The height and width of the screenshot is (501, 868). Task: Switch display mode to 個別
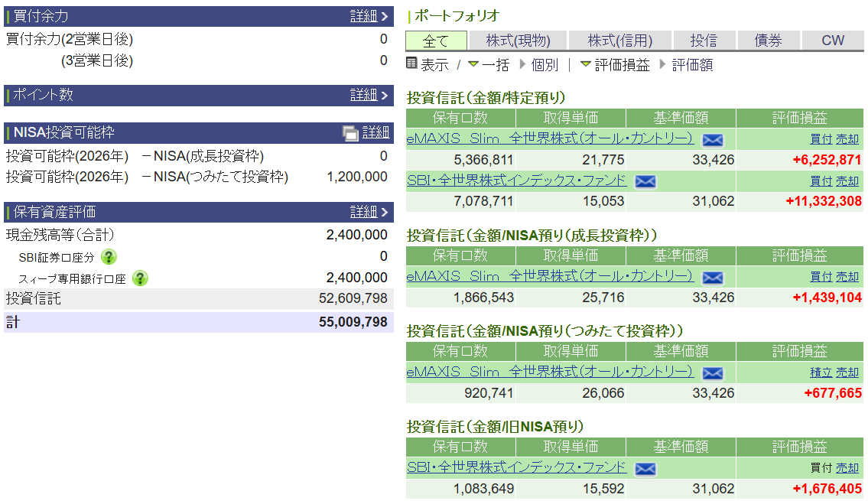point(544,65)
